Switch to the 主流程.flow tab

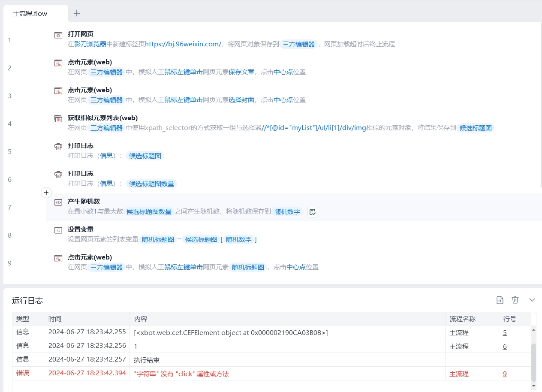click(x=30, y=14)
